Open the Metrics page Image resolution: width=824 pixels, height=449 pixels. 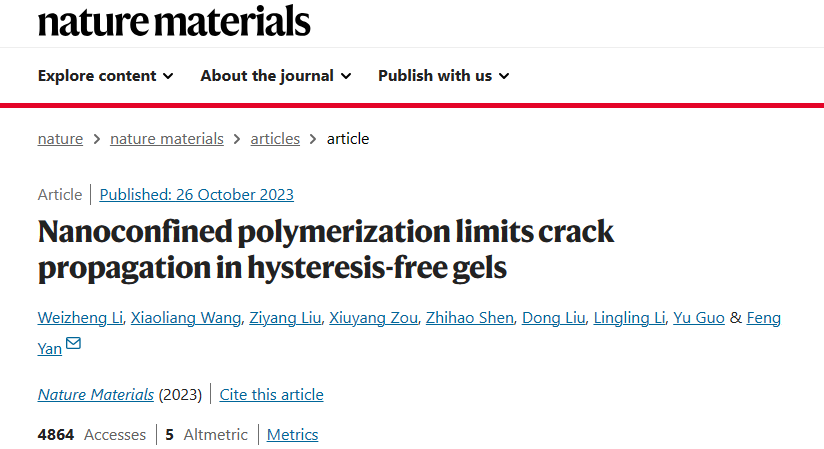292,434
